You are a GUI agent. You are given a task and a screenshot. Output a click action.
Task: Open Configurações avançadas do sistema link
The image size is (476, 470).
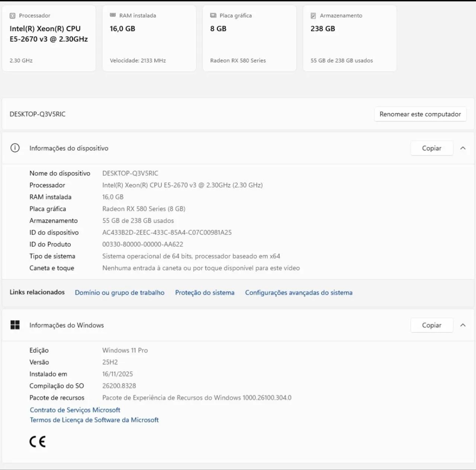(x=299, y=292)
